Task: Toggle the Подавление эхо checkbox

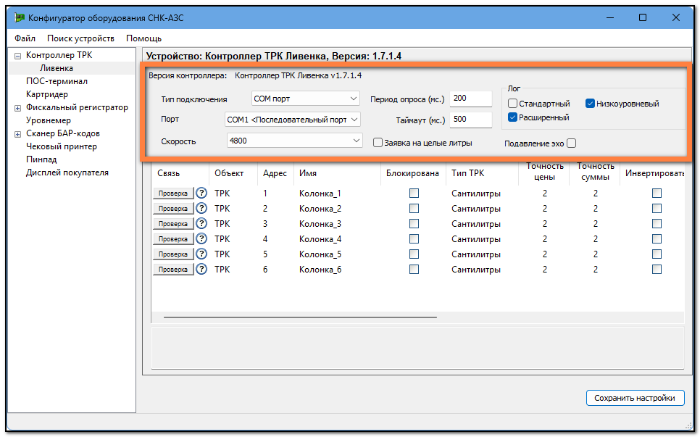Action: point(571,143)
